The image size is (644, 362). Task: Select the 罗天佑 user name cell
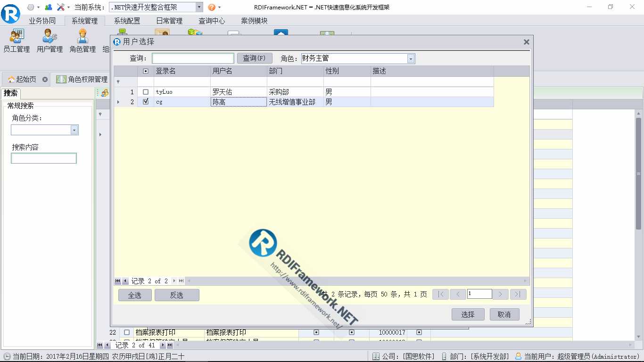pyautogui.click(x=239, y=92)
